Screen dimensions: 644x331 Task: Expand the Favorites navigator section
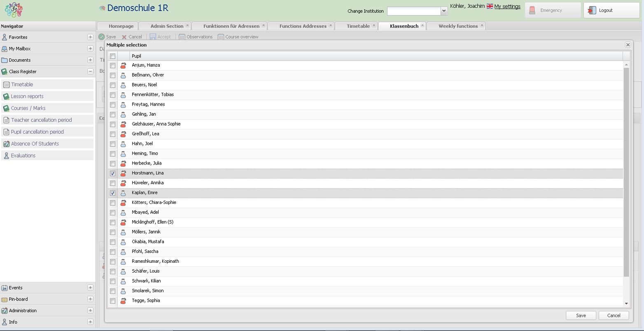tap(90, 37)
